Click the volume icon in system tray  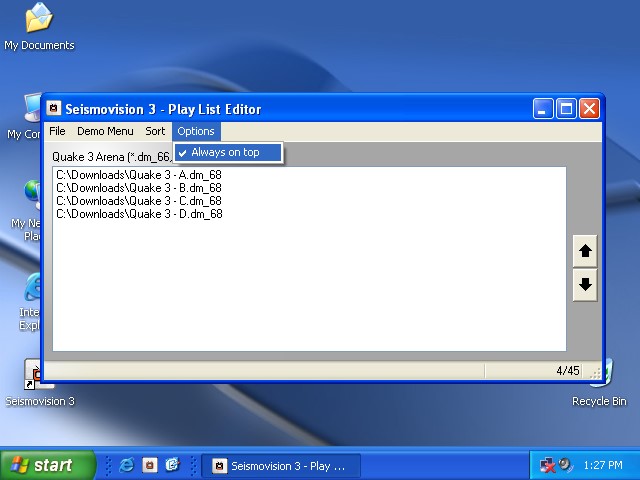click(x=566, y=465)
